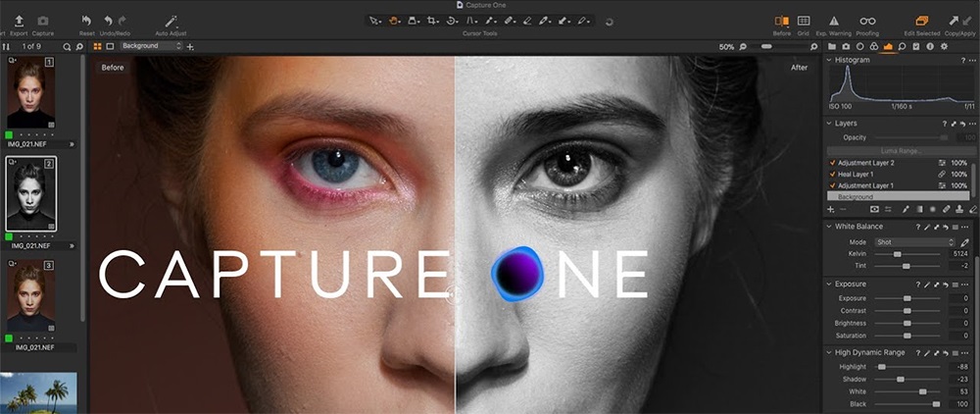Image resolution: width=980 pixels, height=414 pixels.
Task: Open the Library folder tool tab
Action: pyautogui.click(x=832, y=46)
